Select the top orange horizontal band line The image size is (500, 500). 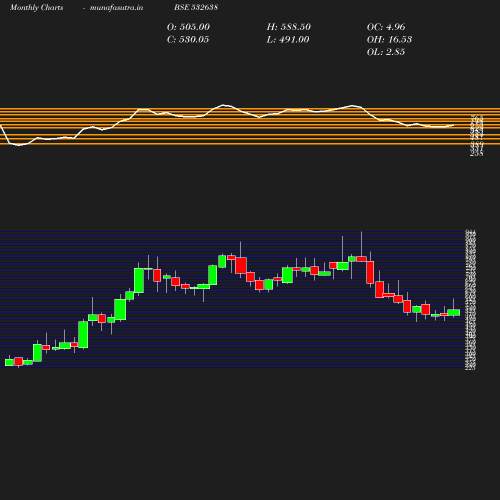tap(250, 108)
